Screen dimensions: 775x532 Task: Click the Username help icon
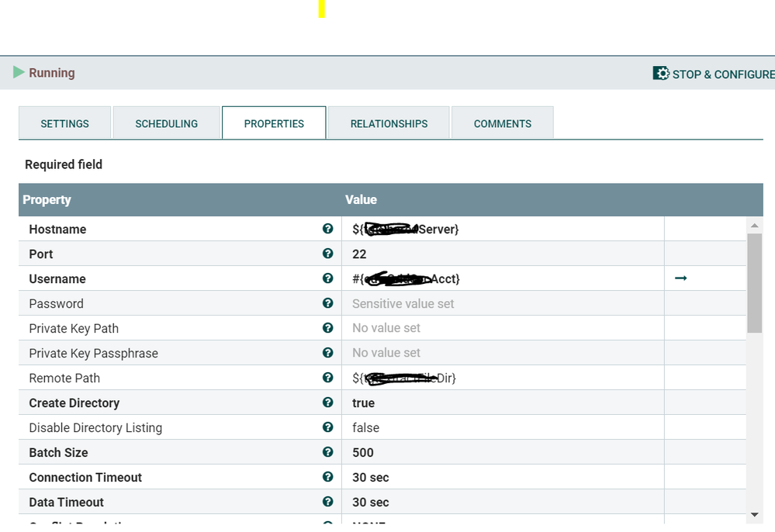point(327,278)
